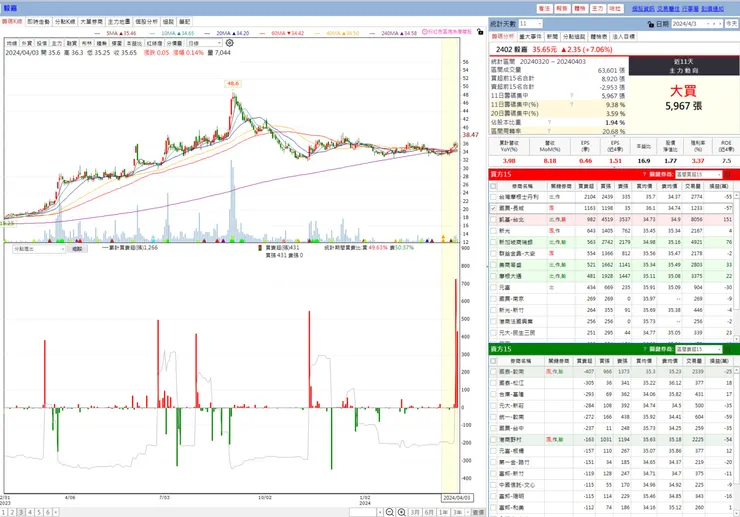The width and height of the screenshot is (740, 517).
Task: Open the 分點進出 dropdown below chart
Action: (39, 249)
